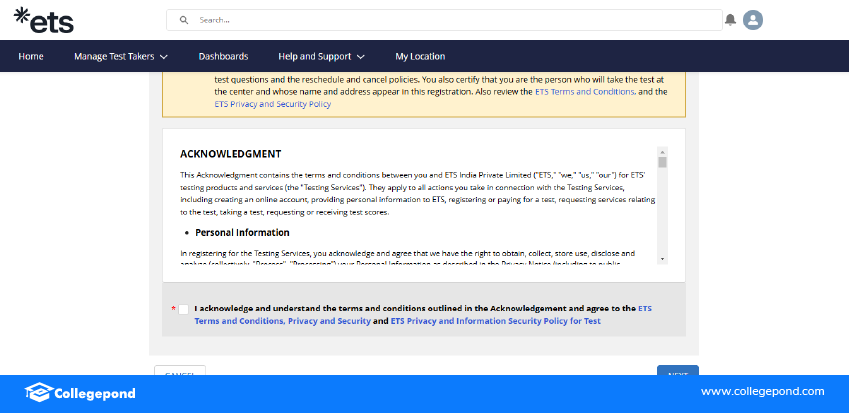Open the Dashboards menu item

(x=223, y=56)
